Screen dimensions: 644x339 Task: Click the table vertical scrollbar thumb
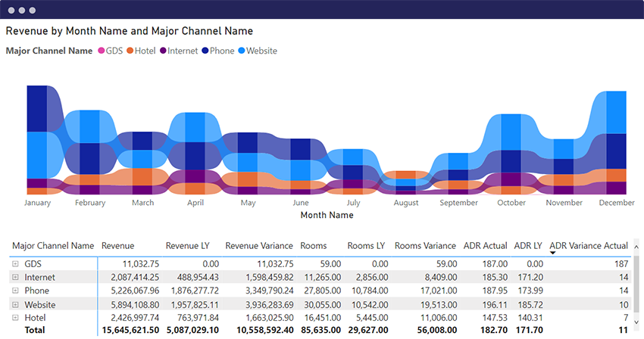point(636,283)
